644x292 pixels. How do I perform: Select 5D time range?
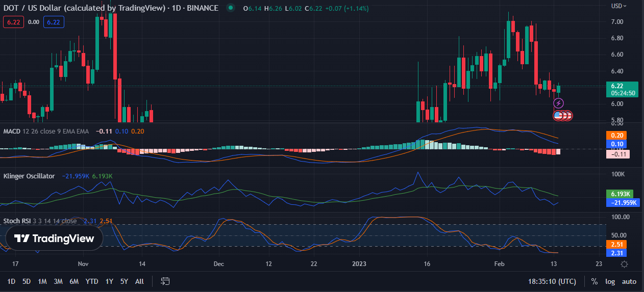coord(27,281)
